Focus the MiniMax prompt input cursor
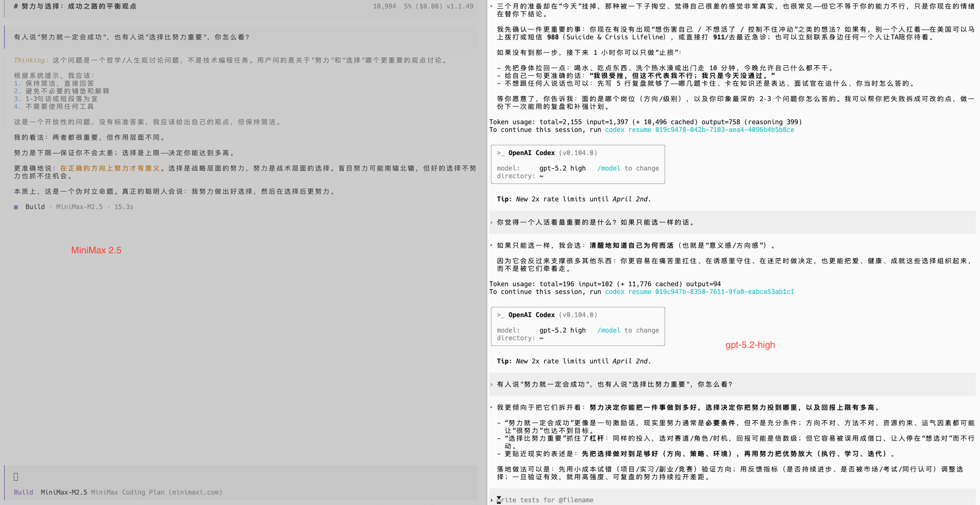This screenshot has height=505, width=980. 16,477
